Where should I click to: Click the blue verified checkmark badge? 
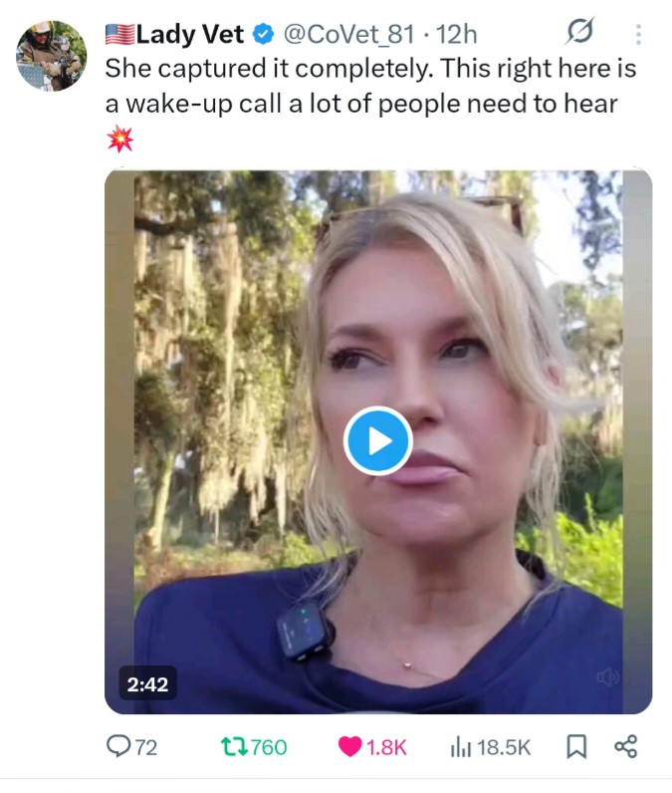point(263,35)
